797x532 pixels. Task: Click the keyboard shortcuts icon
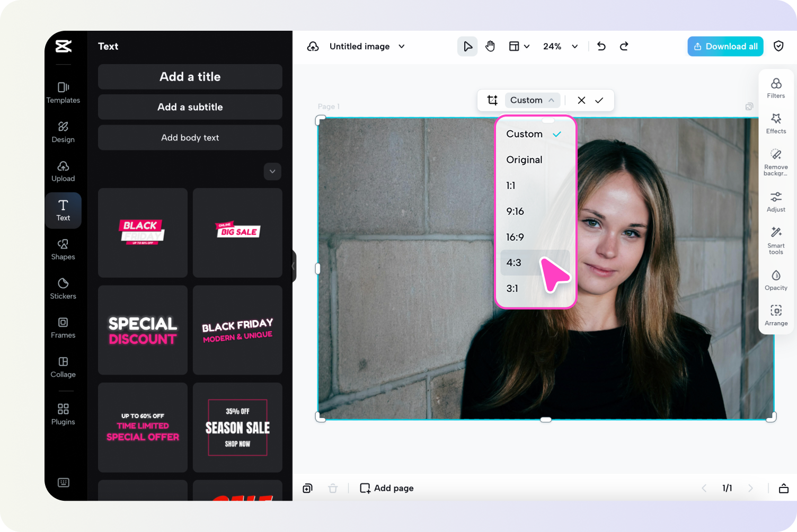64,482
